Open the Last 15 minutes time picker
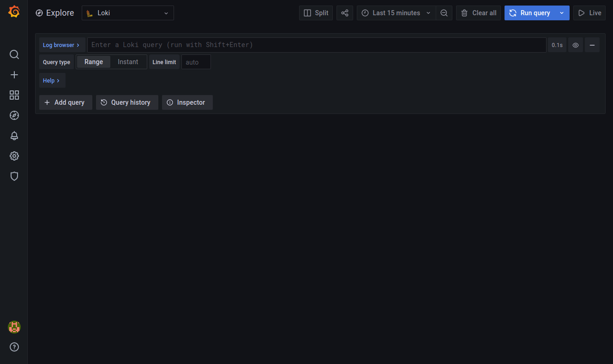The image size is (613, 364). (396, 13)
